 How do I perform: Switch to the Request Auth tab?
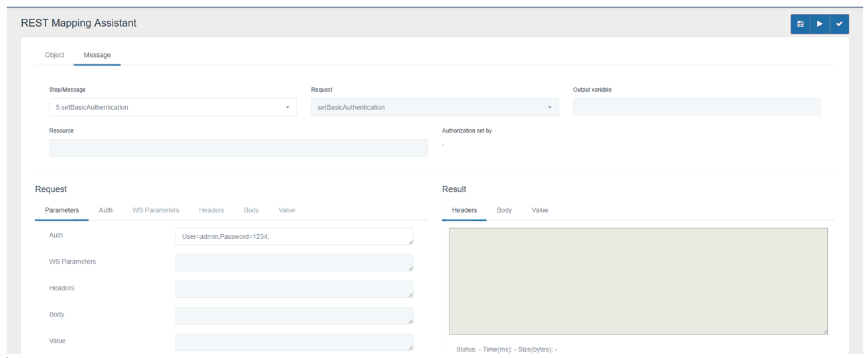click(x=106, y=210)
